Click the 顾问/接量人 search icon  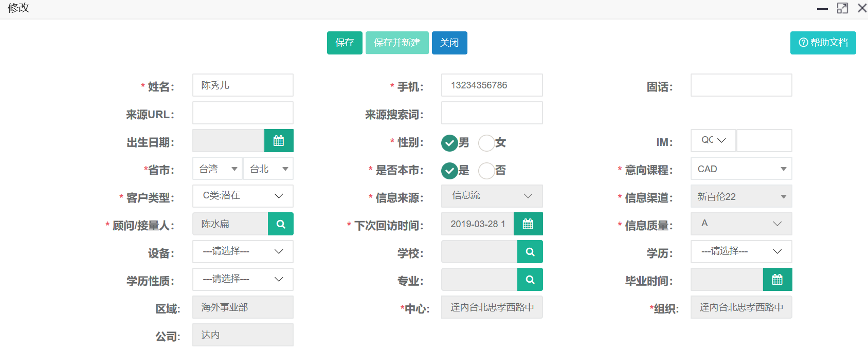[281, 224]
